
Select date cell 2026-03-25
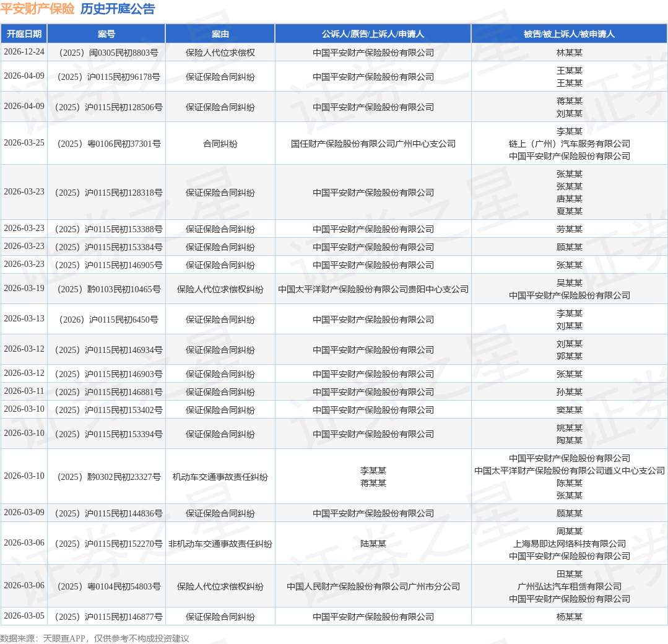(24, 143)
